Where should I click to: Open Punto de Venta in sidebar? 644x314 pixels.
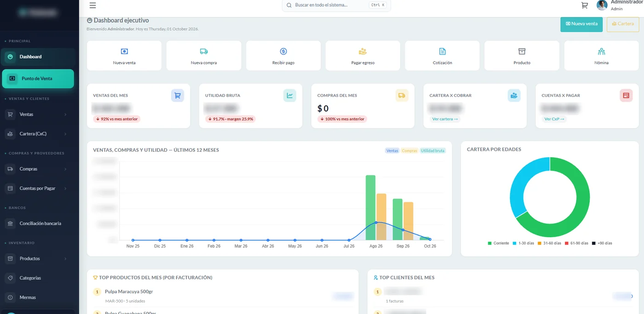(x=38, y=79)
